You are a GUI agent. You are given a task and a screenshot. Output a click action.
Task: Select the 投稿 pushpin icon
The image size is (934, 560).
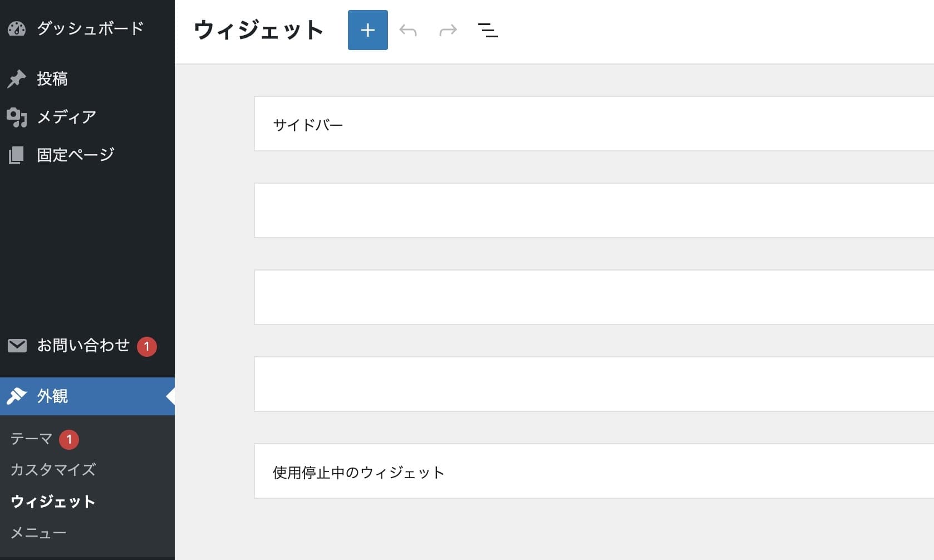tap(17, 78)
